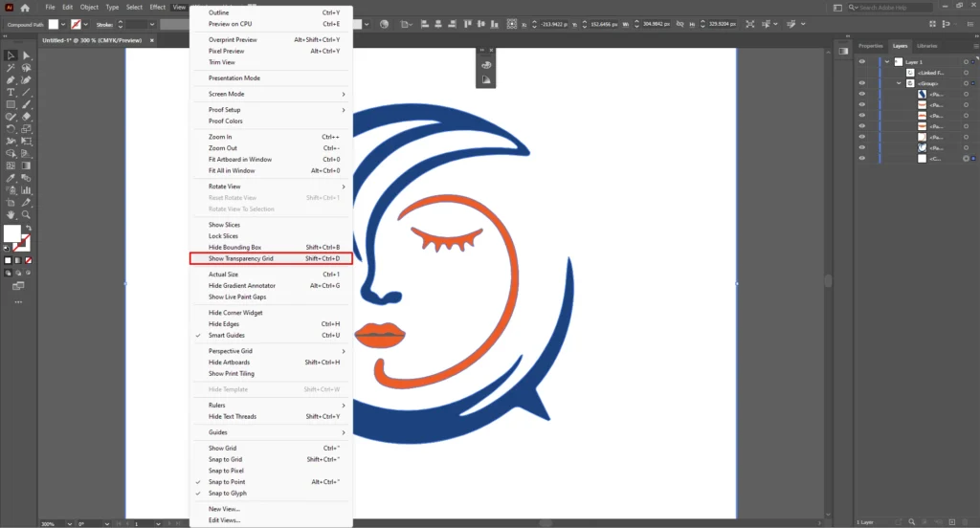Image resolution: width=980 pixels, height=528 pixels.
Task: Open Rotate View submenu
Action: pyautogui.click(x=271, y=187)
